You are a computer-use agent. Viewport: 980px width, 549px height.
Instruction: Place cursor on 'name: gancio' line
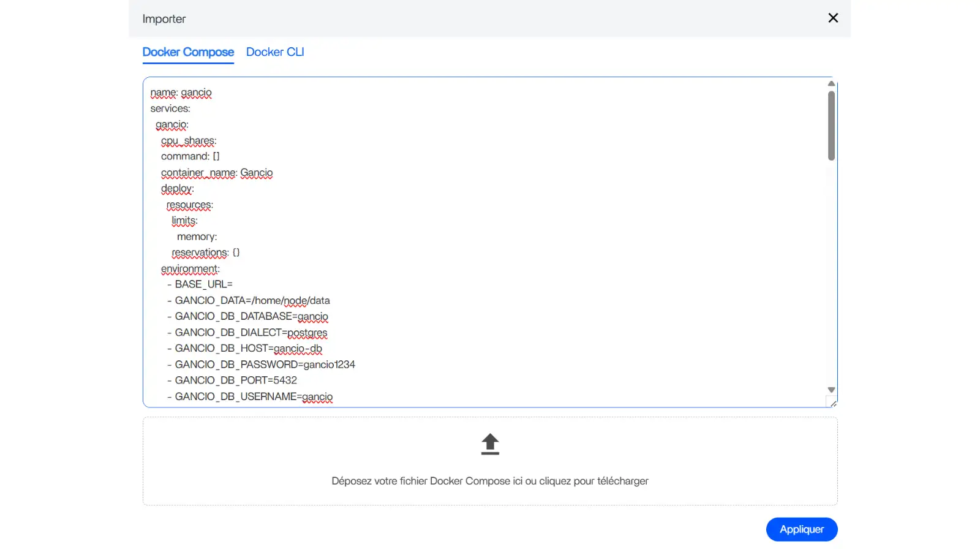[181, 93]
